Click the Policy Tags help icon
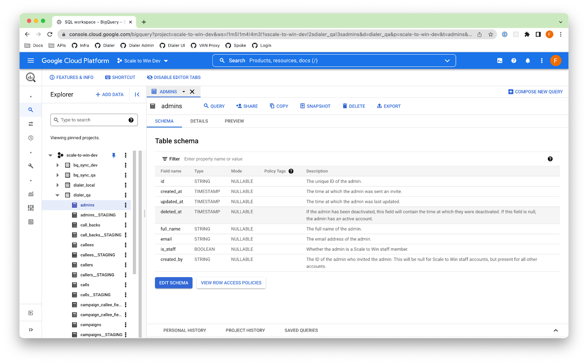This screenshot has width=588, height=364. pyautogui.click(x=291, y=171)
